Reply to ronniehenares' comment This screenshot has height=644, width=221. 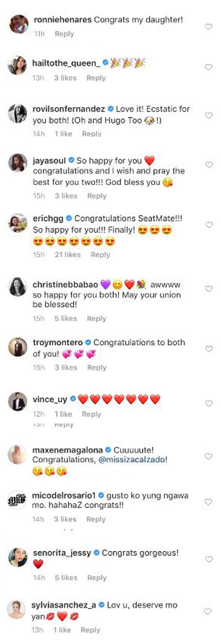tap(64, 34)
